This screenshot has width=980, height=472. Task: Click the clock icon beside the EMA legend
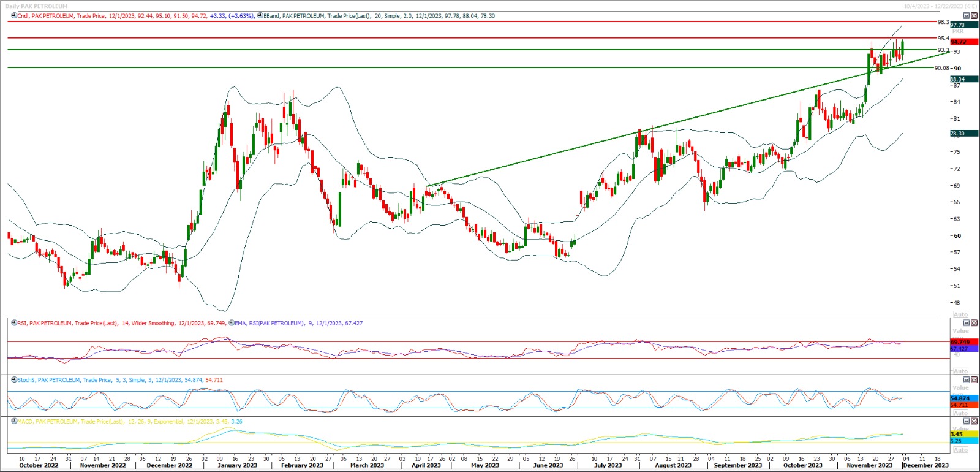coord(232,323)
